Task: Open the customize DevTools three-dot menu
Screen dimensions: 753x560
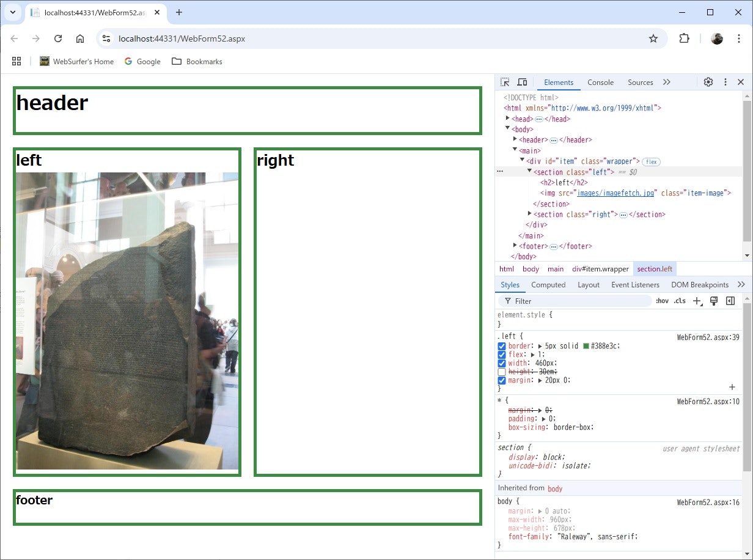Action: click(725, 81)
